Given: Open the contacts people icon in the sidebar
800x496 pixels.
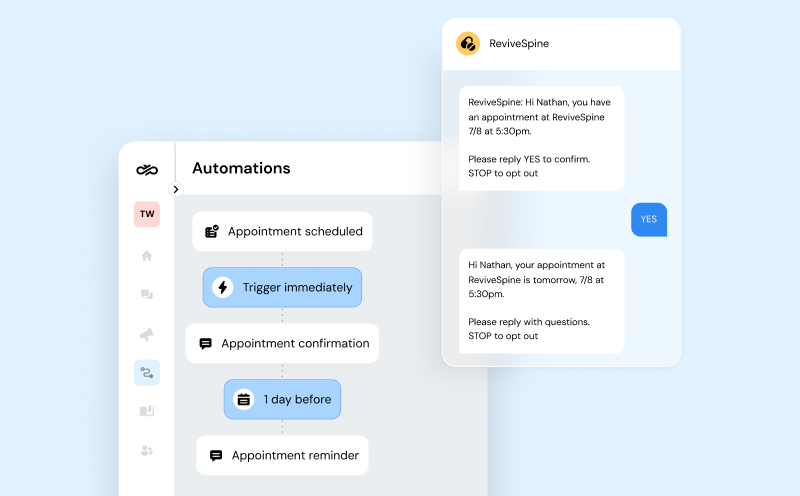Looking at the screenshot, I should 147,451.
